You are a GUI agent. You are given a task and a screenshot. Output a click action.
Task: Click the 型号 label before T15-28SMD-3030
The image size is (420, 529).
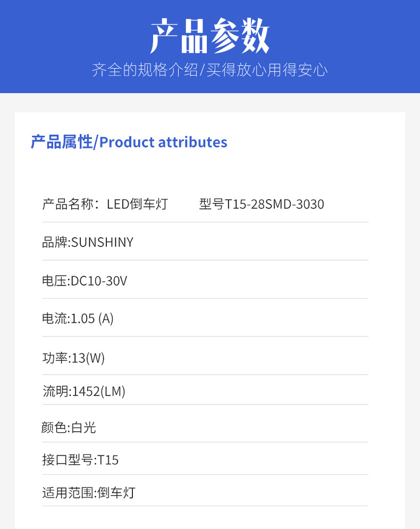click(x=212, y=204)
